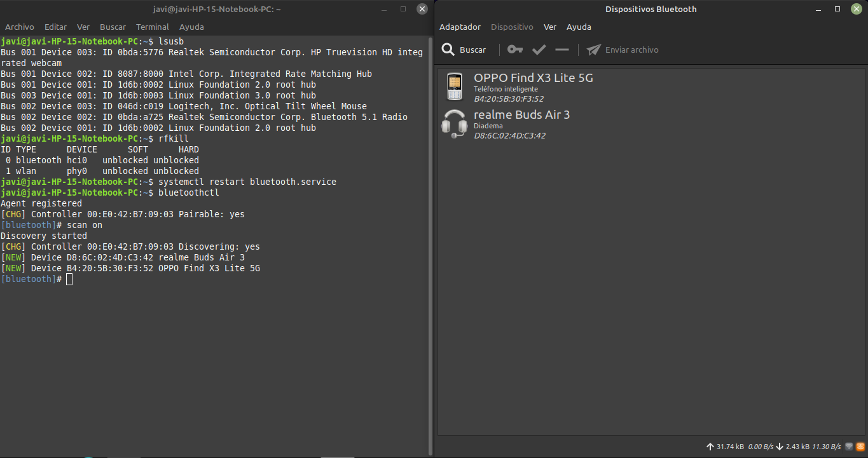Click the rfkill wlan phy0 row
Screen dimensions: 868x458
100,172
